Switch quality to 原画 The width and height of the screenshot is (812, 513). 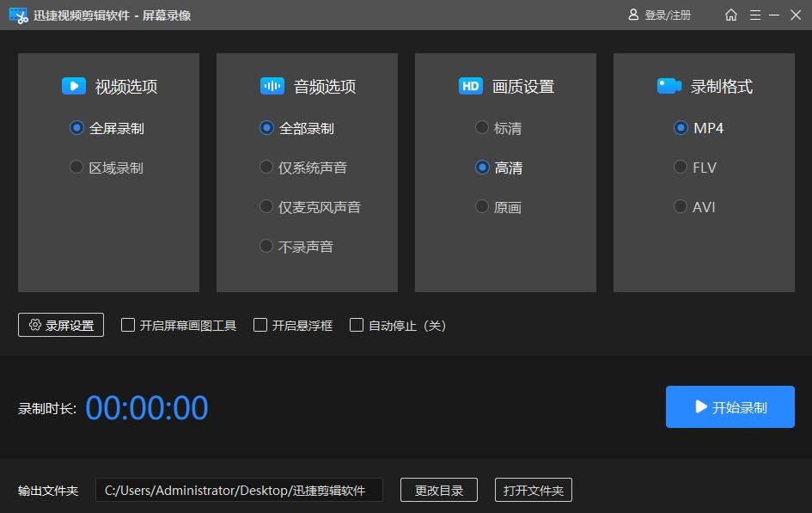482,206
